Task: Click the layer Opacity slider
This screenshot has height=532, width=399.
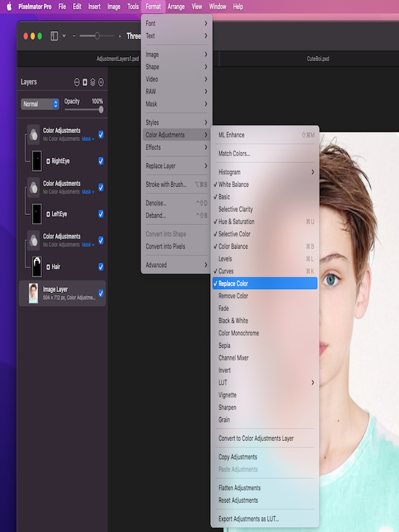Action: [83, 110]
